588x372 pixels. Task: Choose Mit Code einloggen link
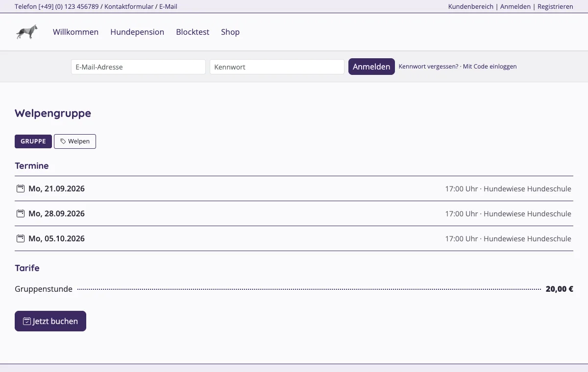tap(490, 67)
